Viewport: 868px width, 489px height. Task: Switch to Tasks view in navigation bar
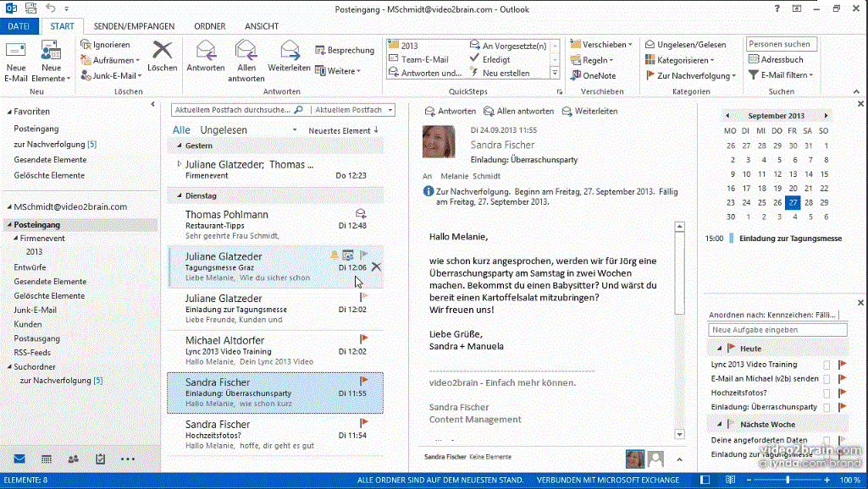point(100,459)
